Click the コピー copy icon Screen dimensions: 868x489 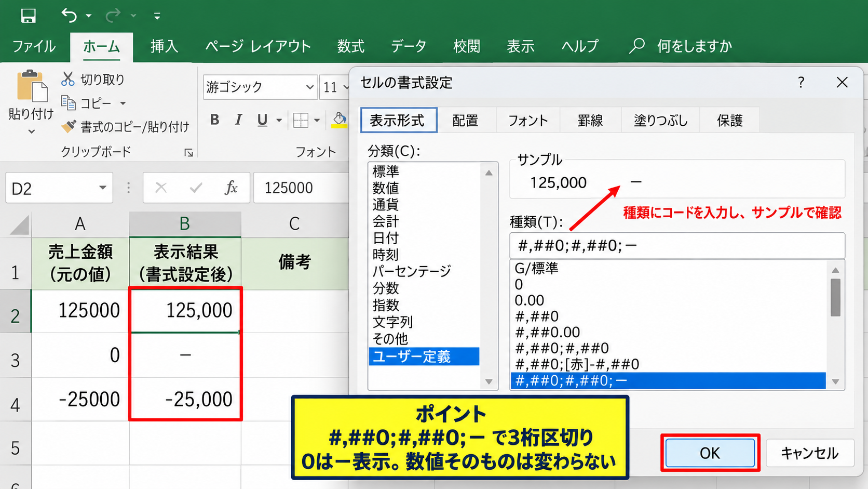coord(68,102)
